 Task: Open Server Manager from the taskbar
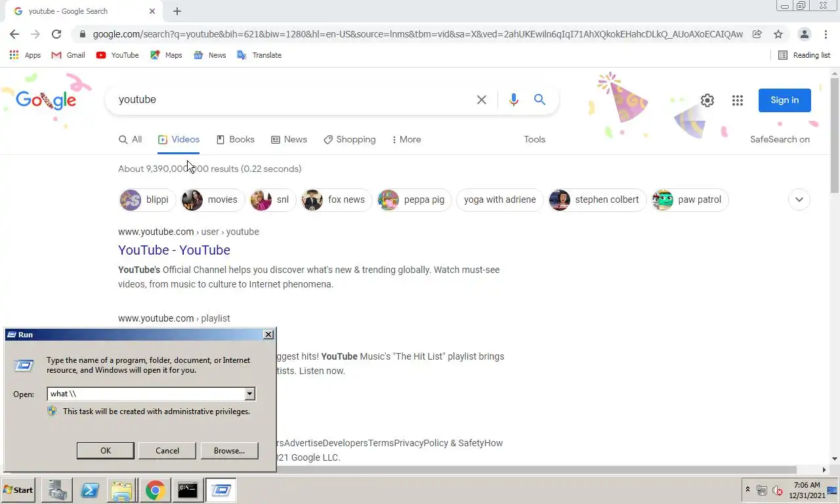(x=56, y=490)
